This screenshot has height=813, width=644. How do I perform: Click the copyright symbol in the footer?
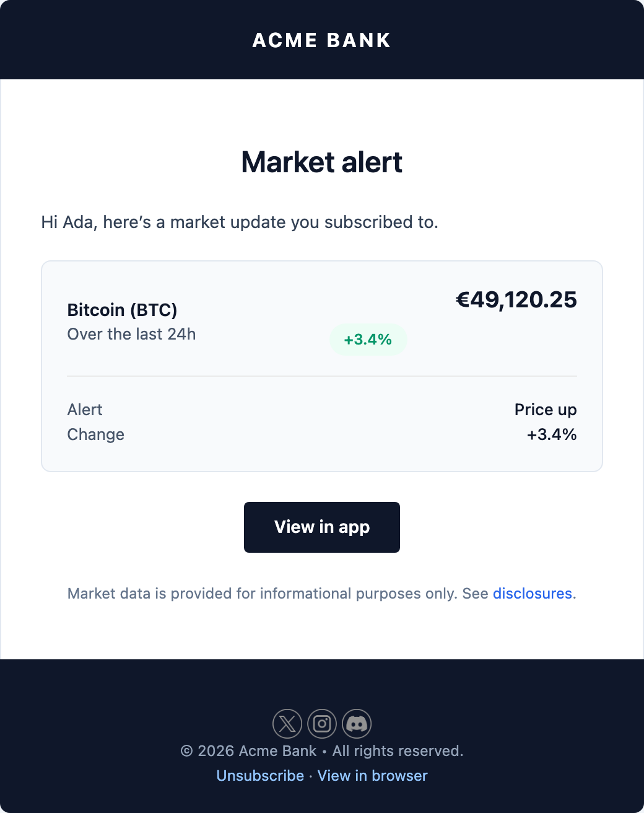tap(187, 750)
